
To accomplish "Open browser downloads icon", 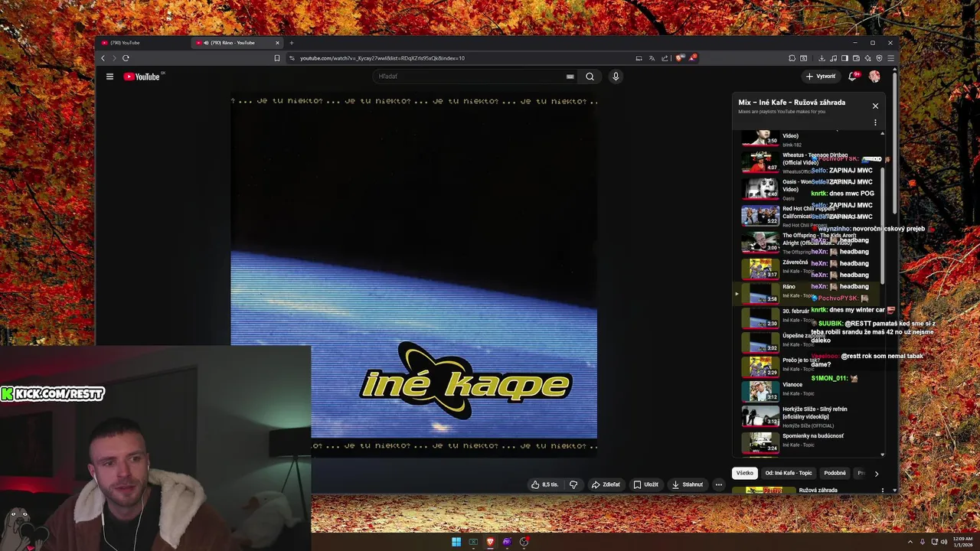I will [822, 58].
